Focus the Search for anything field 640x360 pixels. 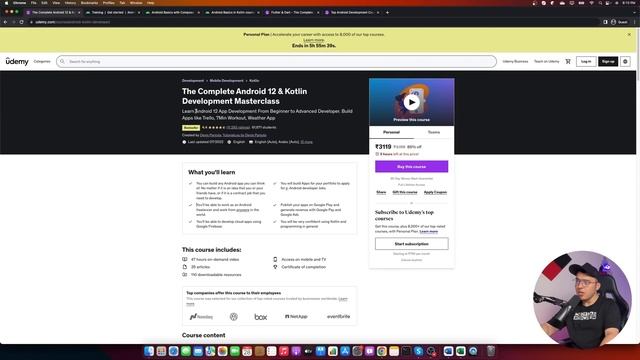276,61
